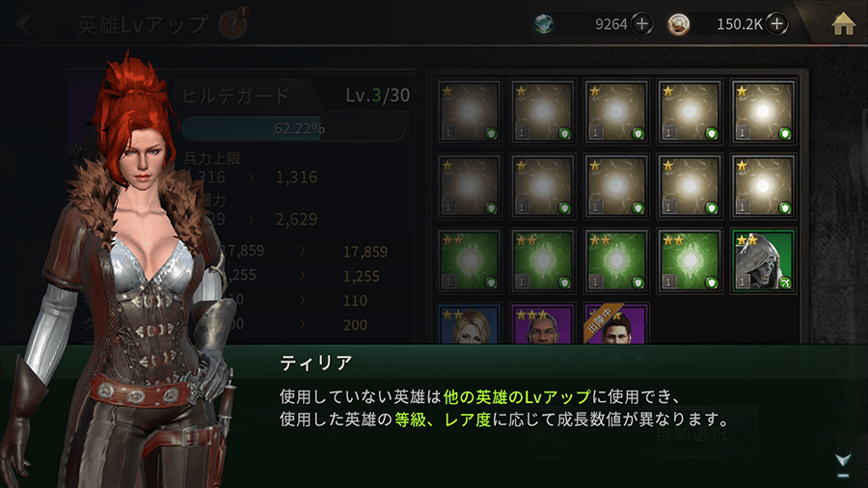This screenshot has height=488, width=868.
Task: Select the blonde two-star hero card
Action: pyautogui.click(x=469, y=324)
